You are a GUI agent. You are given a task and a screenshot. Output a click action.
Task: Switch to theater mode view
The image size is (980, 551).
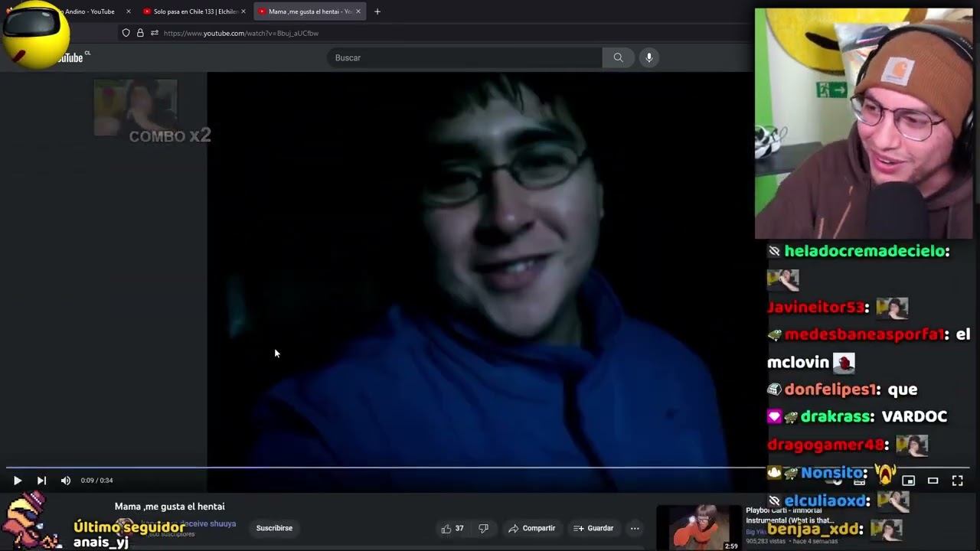(933, 481)
